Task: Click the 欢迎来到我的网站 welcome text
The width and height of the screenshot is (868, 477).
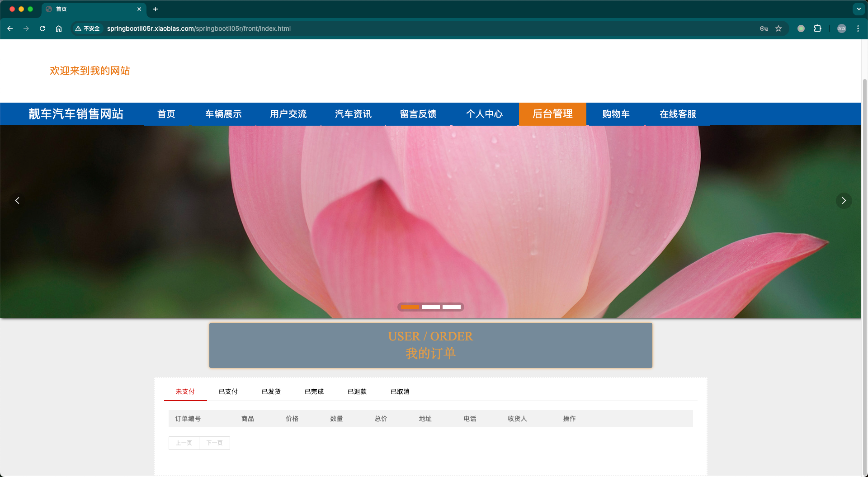Action: [x=90, y=71]
